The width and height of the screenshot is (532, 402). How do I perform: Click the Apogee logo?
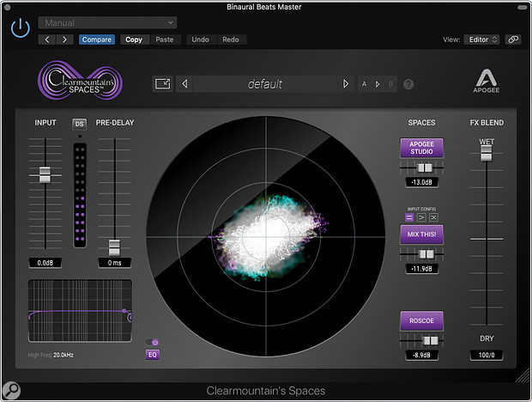[487, 81]
